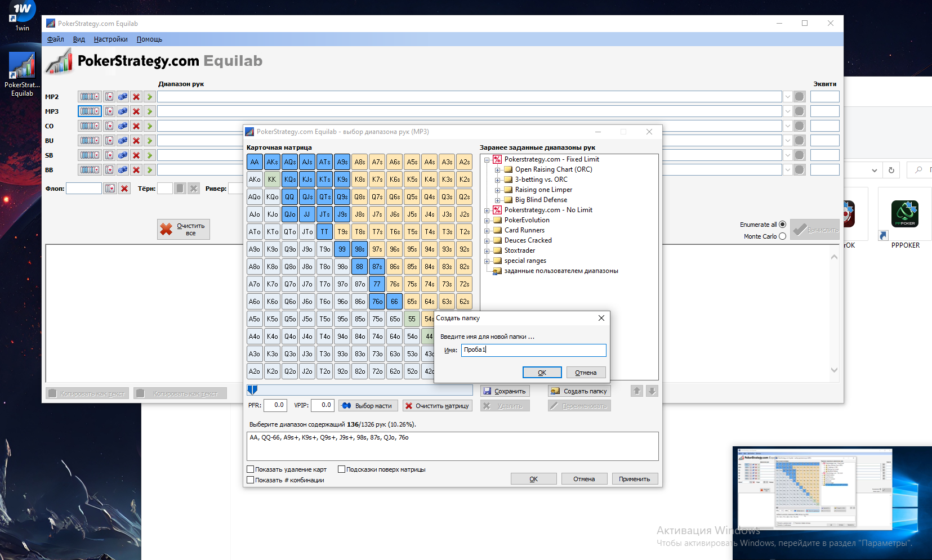Select Monte Carlo radio button
The width and height of the screenshot is (932, 560).
pos(782,236)
